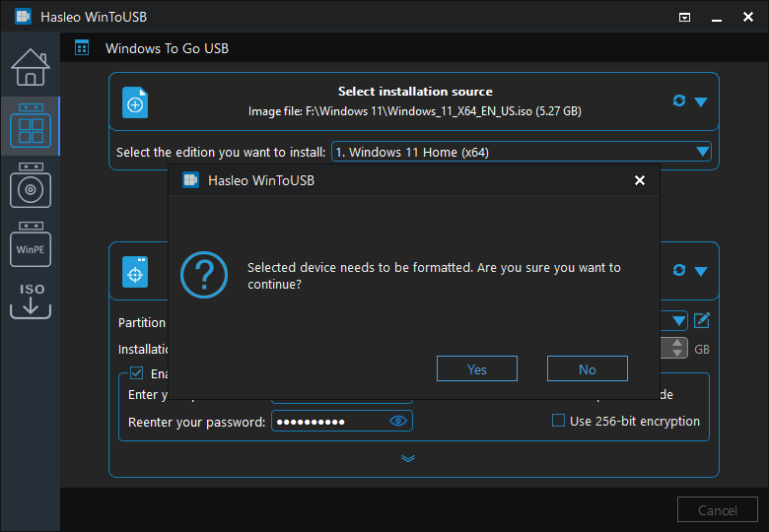Toggle the Enable BitLocker checkbox
769x532 pixels.
coord(136,373)
